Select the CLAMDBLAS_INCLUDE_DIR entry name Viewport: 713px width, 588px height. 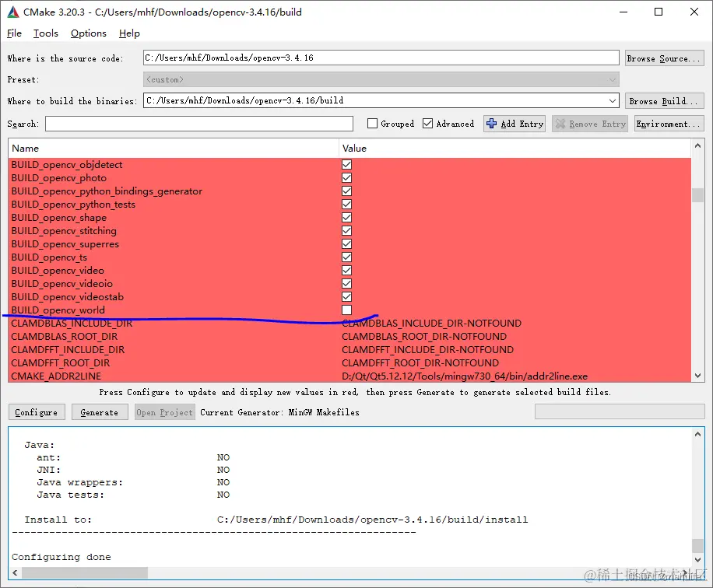[72, 323]
